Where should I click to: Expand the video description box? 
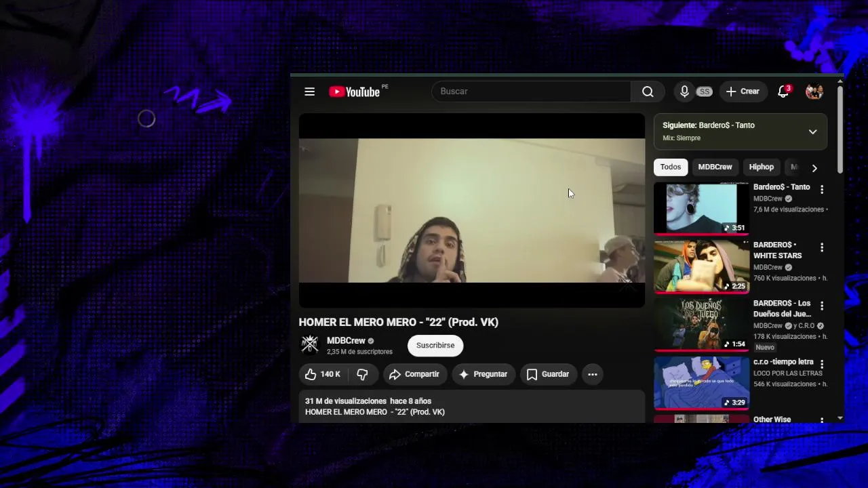[472, 407]
